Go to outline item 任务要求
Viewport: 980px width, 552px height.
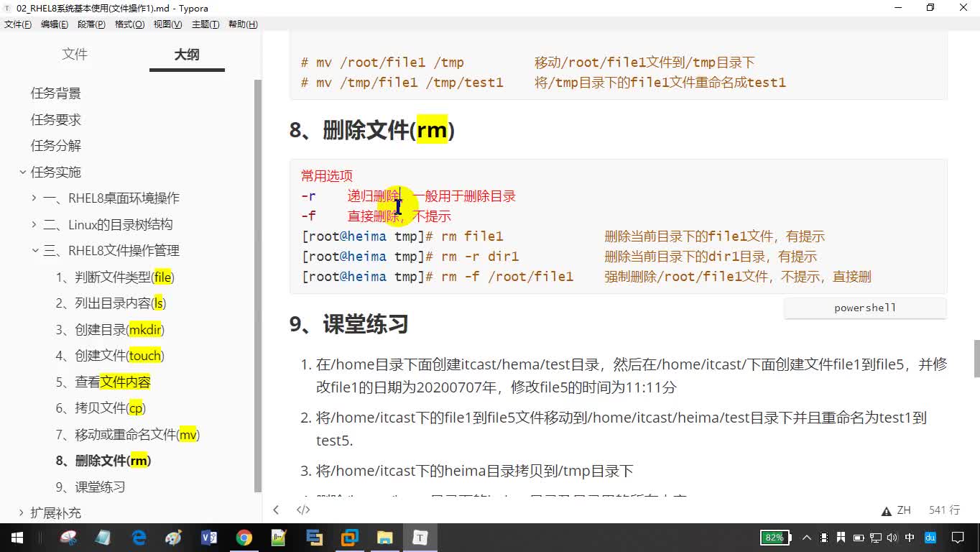tap(56, 119)
